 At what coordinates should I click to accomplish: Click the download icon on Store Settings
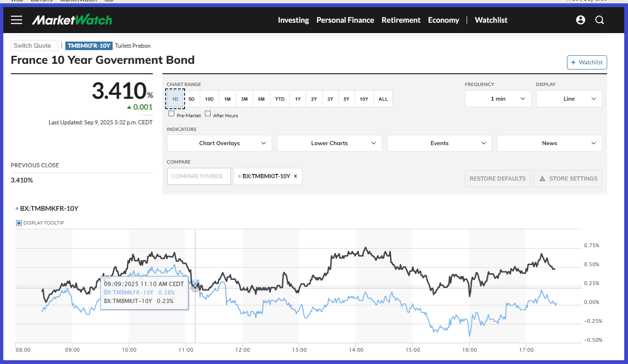542,179
